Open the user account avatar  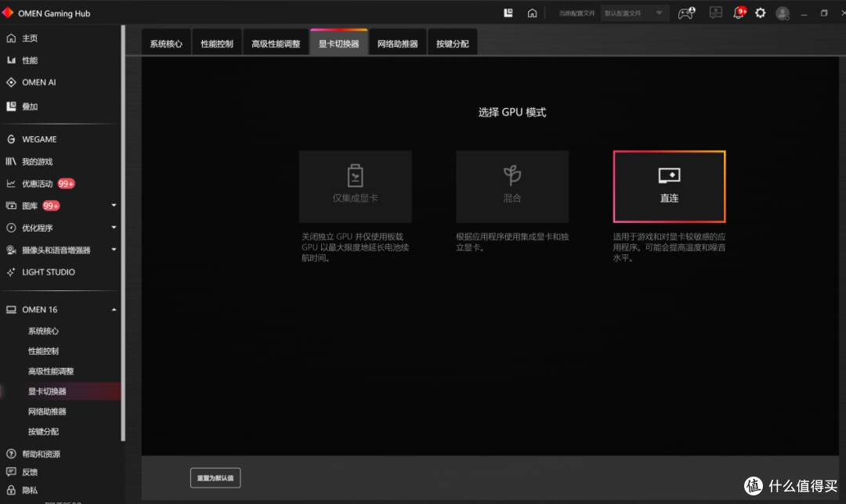click(x=783, y=13)
